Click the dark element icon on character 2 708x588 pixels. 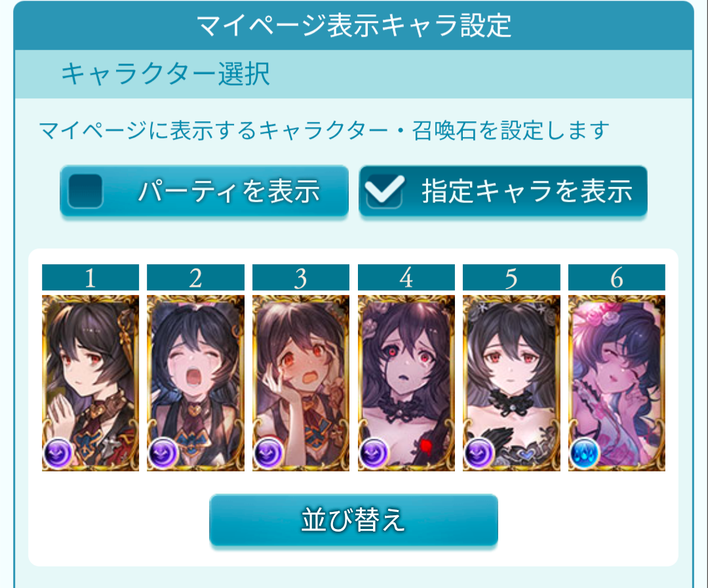[x=163, y=452]
